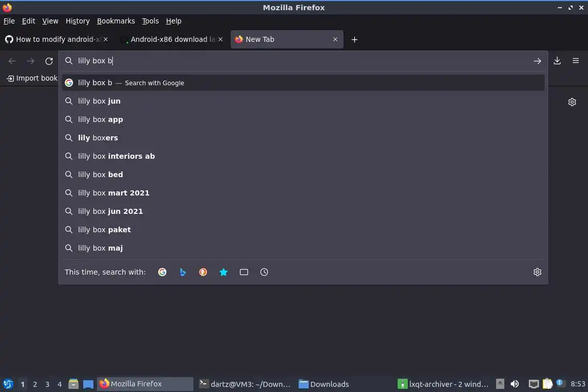Click Mozilla Firefox taskbar button
This screenshot has height=392, width=588.
point(145,384)
